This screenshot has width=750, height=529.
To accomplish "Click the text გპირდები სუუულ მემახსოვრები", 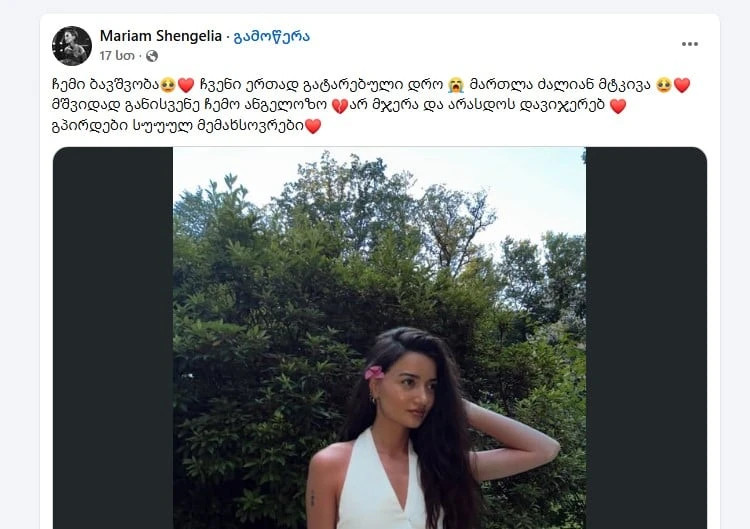I will [177, 126].
